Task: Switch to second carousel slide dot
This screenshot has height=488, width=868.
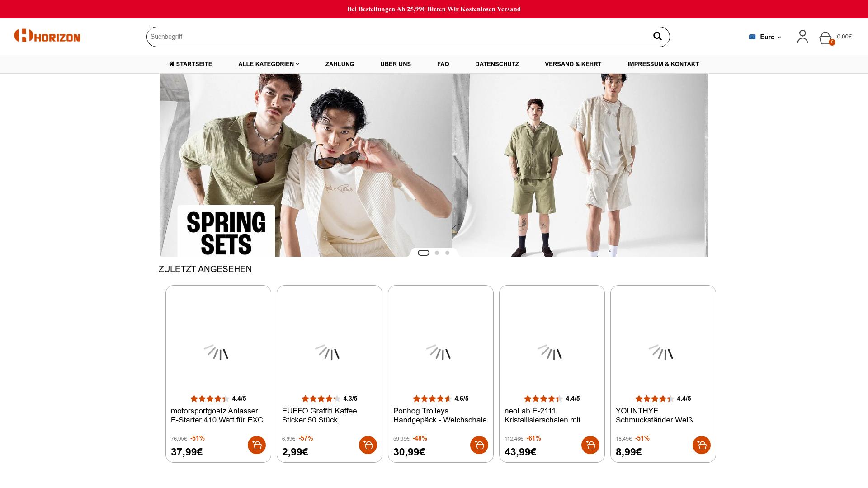Action: point(437,253)
